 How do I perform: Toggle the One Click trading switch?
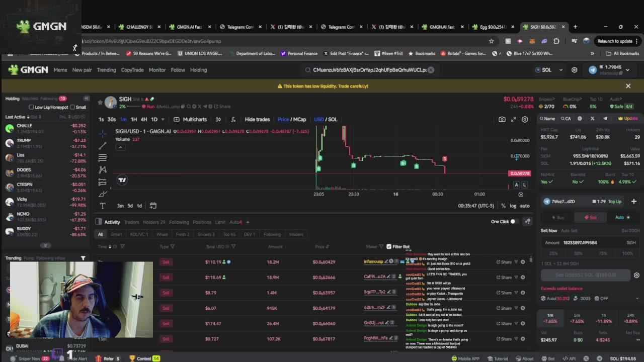(514, 222)
